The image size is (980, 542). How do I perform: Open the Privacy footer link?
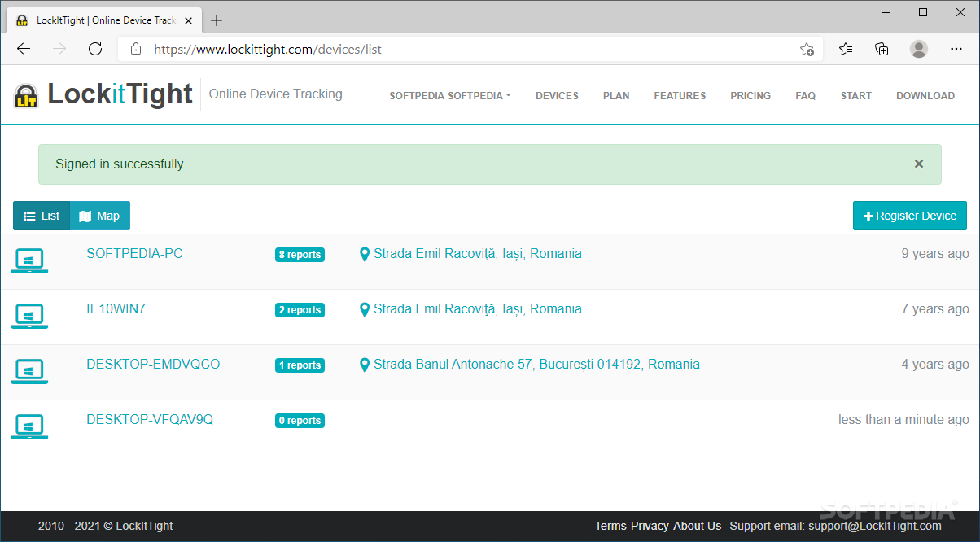[650, 526]
